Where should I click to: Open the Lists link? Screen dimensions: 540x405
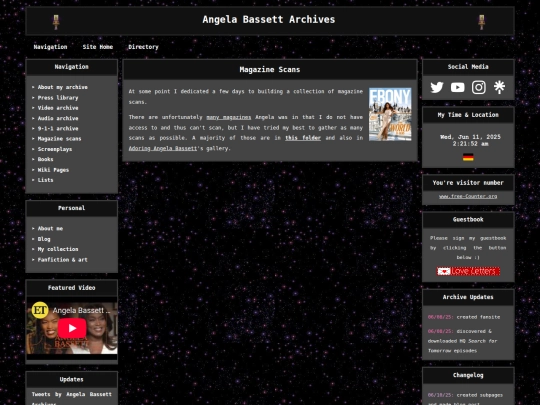click(x=45, y=180)
